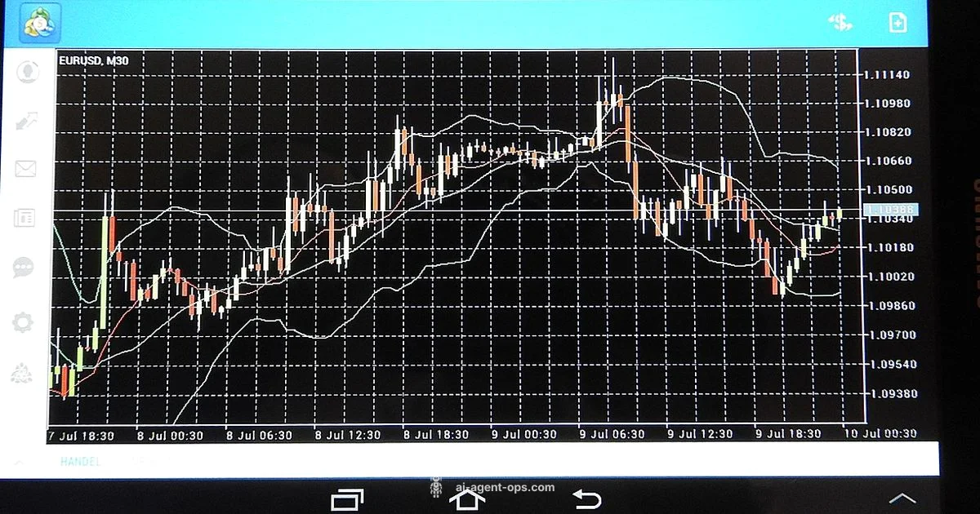Screen dimensions: 980x514
Task: Select the 9 Jul 06:30 time axis label
Action: pos(612,434)
